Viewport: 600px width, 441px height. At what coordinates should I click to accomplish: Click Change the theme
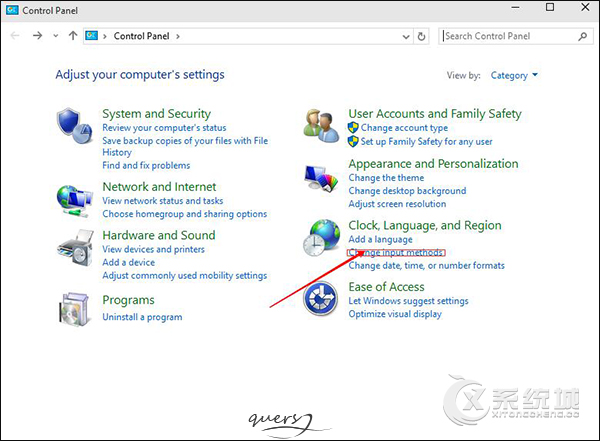pos(386,178)
